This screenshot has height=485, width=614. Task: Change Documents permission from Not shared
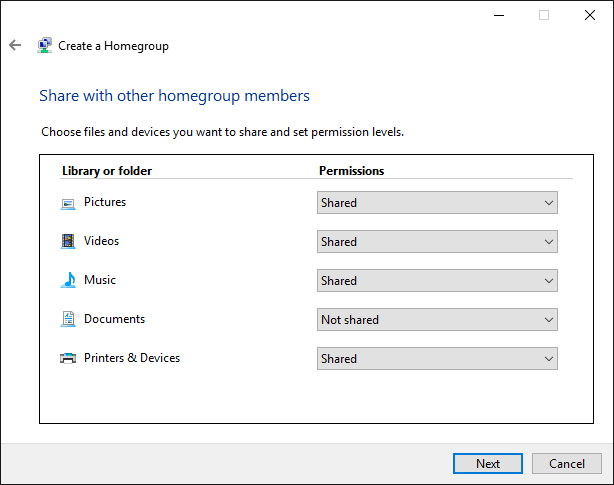(x=437, y=320)
